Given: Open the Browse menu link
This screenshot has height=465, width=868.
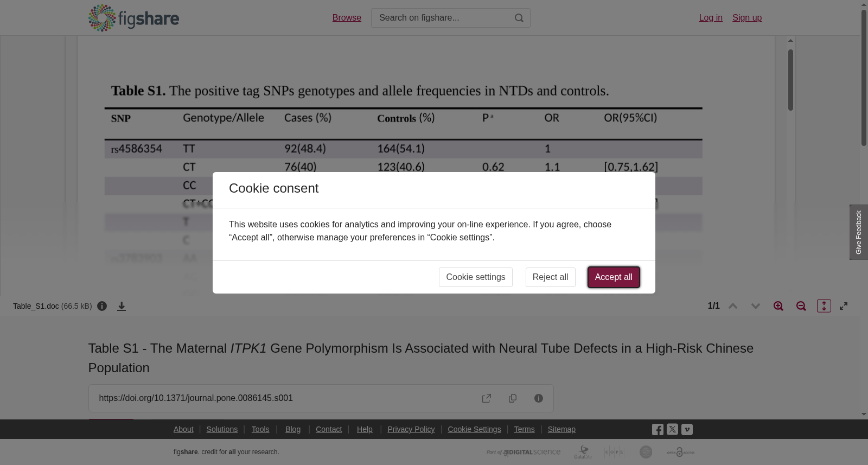Looking at the screenshot, I should pyautogui.click(x=347, y=18).
